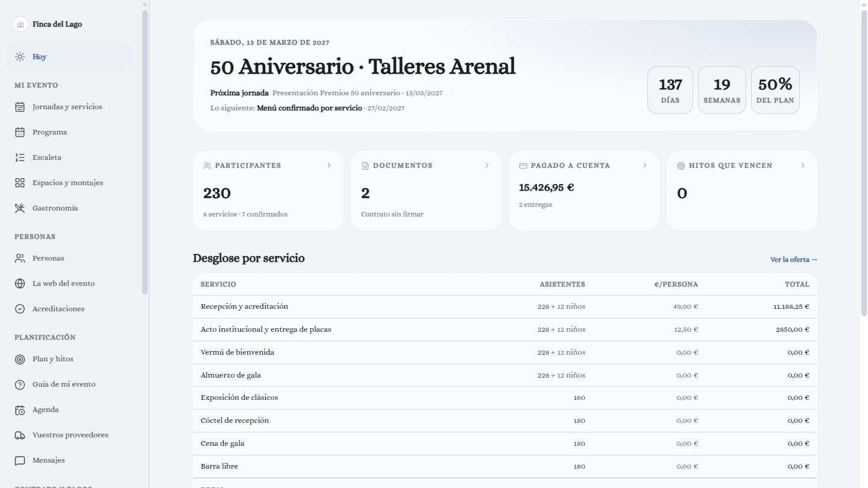Image resolution: width=868 pixels, height=488 pixels.
Task: Click the Hitos que vencen target icon
Action: (681, 165)
